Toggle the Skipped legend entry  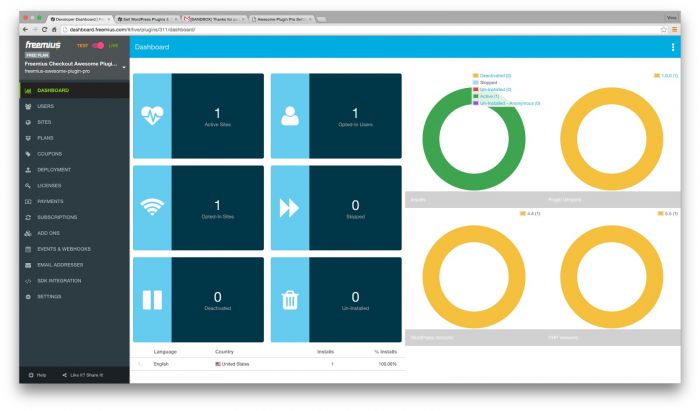485,83
